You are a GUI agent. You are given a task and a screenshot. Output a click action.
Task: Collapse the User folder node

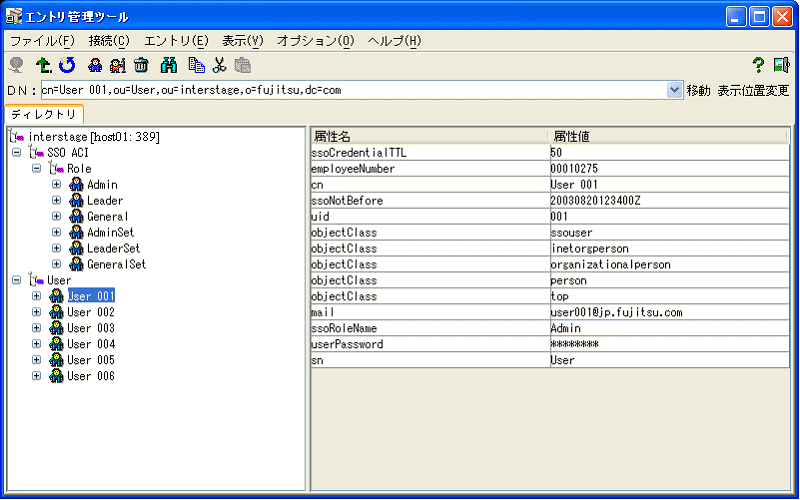click(x=16, y=281)
